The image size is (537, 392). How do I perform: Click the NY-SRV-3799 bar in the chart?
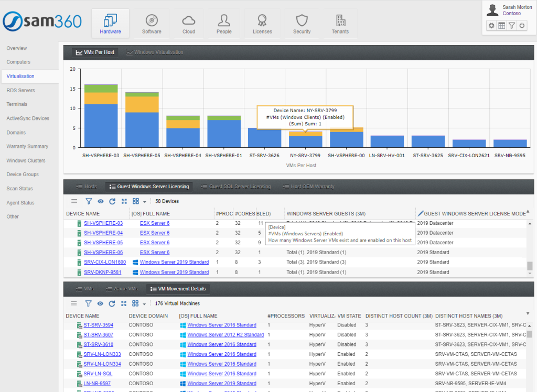coord(306,139)
